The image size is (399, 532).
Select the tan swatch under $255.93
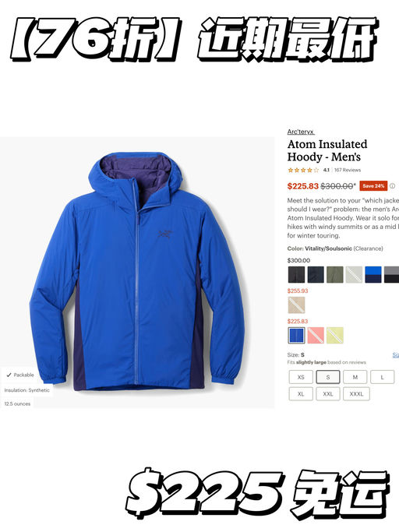pyautogui.click(x=296, y=305)
